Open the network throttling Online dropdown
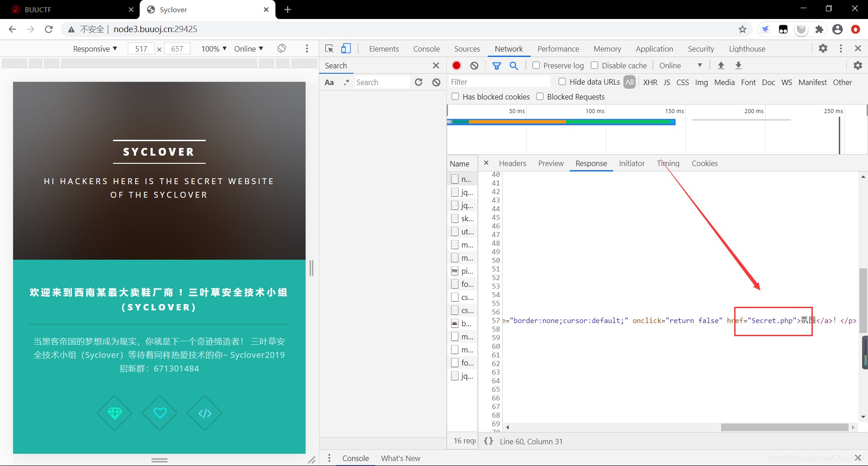 pos(680,66)
